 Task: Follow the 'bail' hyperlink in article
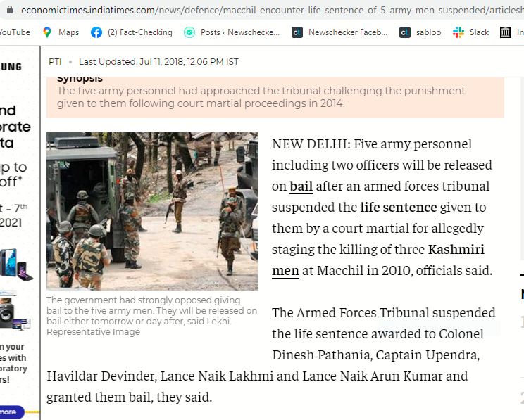pos(301,186)
